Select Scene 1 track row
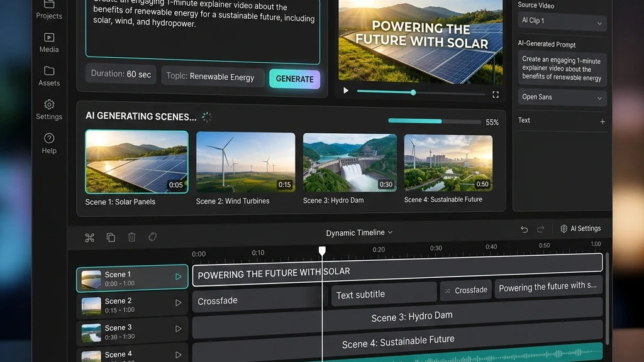Screen dimensions: 644x362 pyautogui.click(x=132, y=278)
